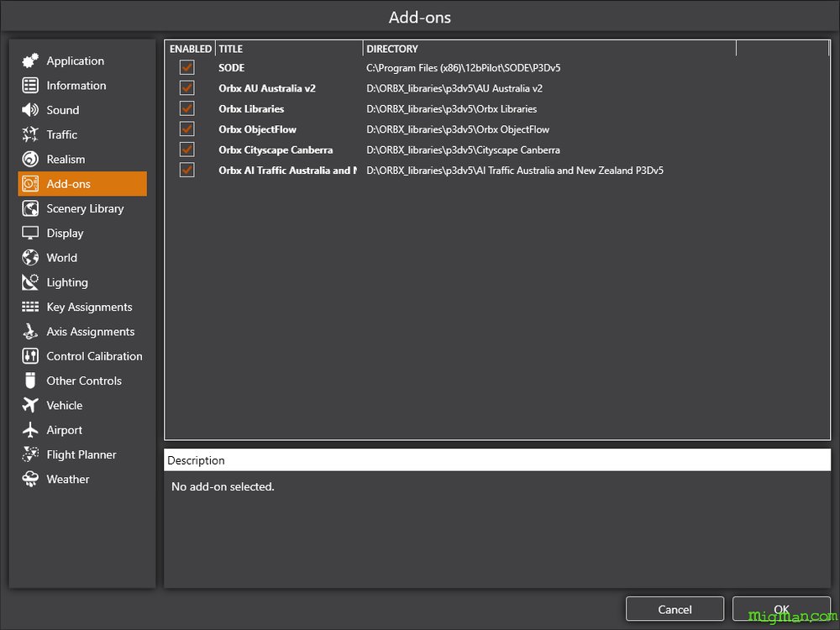Open the Sound settings page
Screen dimensions: 840x630
coord(82,110)
